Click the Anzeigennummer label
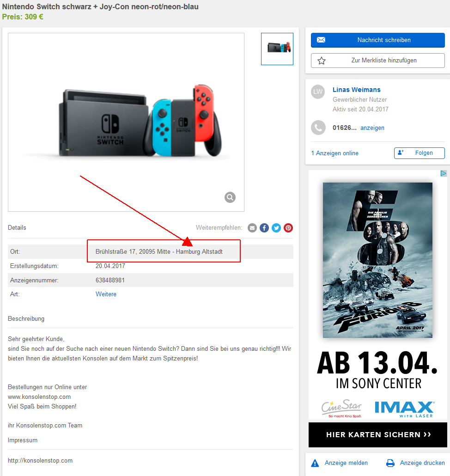Screen dimensions: 450x476 pyautogui.click(x=34, y=280)
